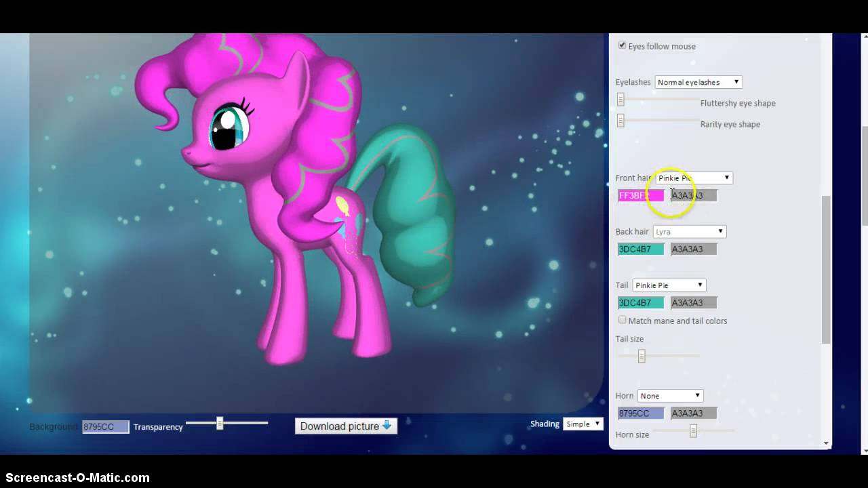868x488 pixels.
Task: Click the Transparency slider handle
Action: pyautogui.click(x=220, y=424)
